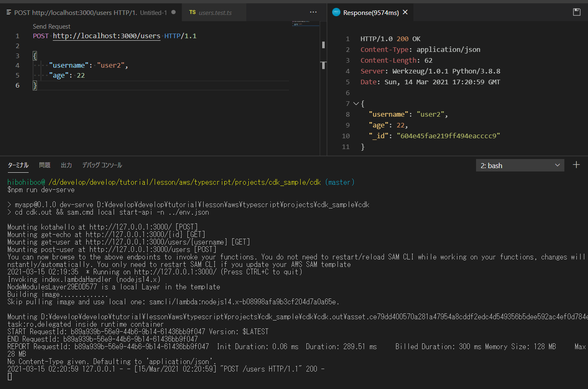Open the デバッグ コンソール panel tab
The image size is (588, 389).
(102, 165)
